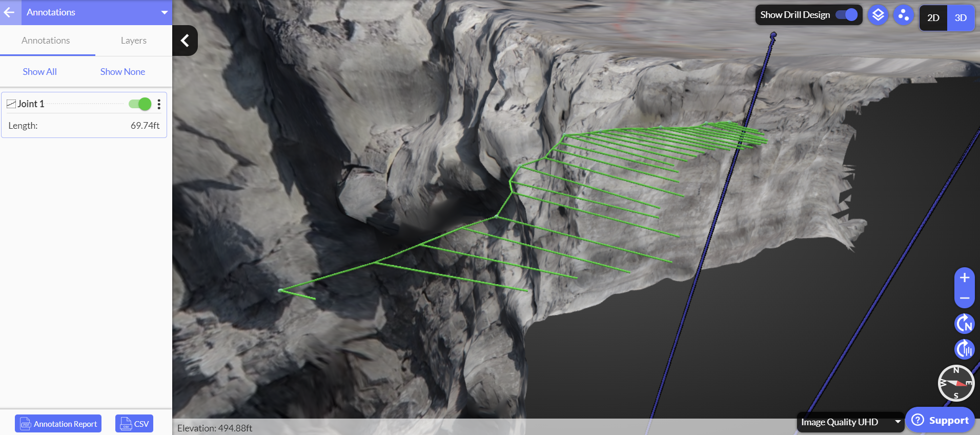Click the compass widget
This screenshot has height=435, width=980.
[x=956, y=383]
